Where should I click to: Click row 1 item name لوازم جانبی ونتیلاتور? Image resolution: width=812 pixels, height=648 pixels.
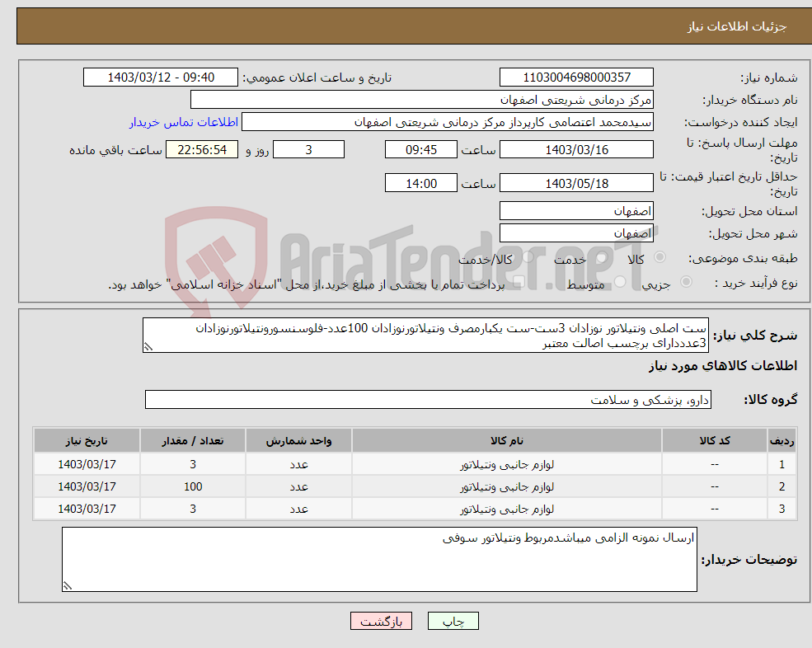(x=507, y=464)
